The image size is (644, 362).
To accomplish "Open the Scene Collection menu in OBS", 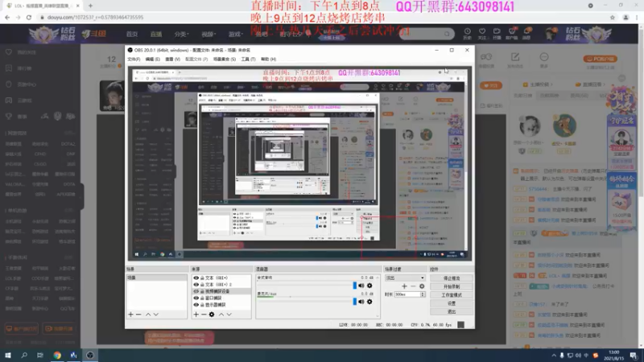I will [x=225, y=59].
